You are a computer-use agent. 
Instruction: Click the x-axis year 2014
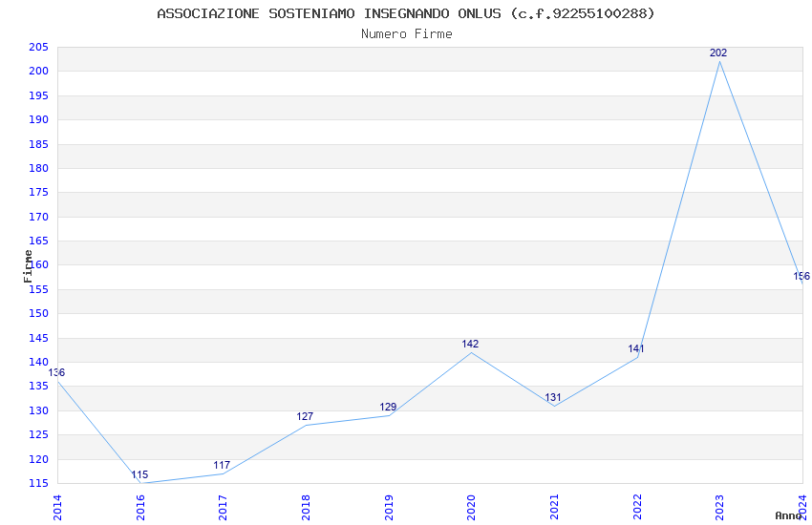coord(57,508)
